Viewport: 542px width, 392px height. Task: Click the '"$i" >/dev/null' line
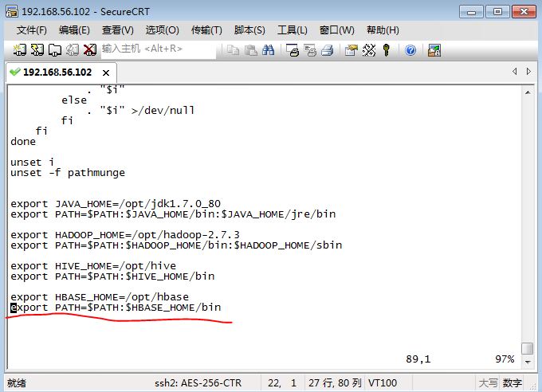[x=141, y=110]
